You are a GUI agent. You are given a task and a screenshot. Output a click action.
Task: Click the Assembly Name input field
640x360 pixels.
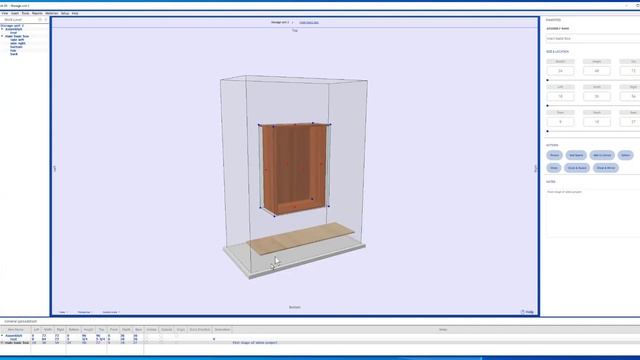(593, 38)
